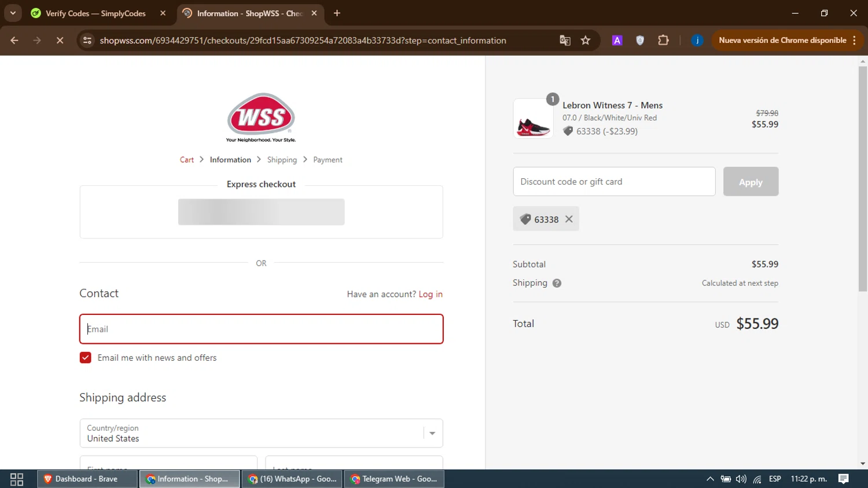Focus the Email input field
This screenshot has height=488, width=868.
[262, 329]
